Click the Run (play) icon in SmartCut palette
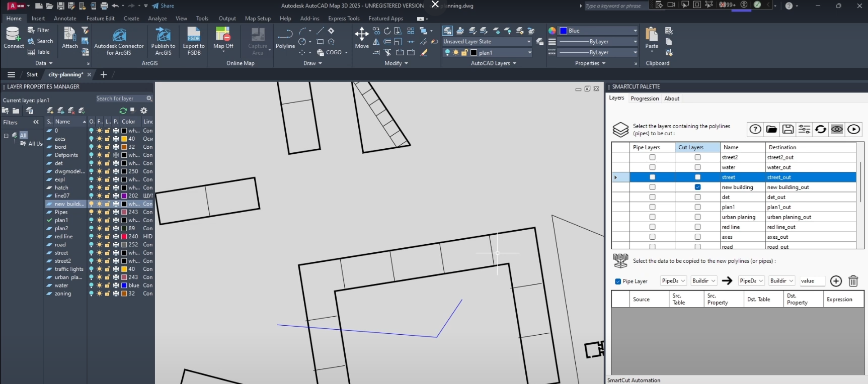Image resolution: width=868 pixels, height=384 pixels. pos(853,129)
